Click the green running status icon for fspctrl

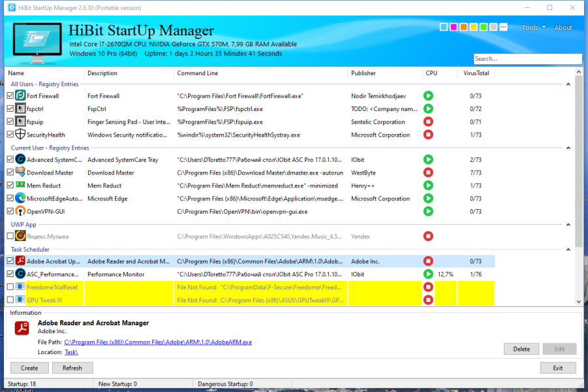pos(428,109)
